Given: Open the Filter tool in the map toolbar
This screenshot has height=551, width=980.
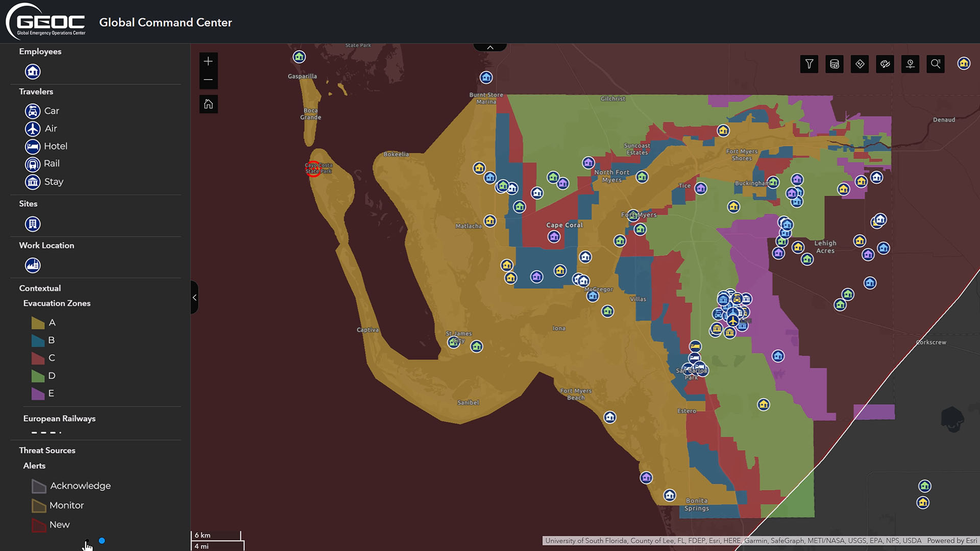Looking at the screenshot, I should pyautogui.click(x=808, y=64).
